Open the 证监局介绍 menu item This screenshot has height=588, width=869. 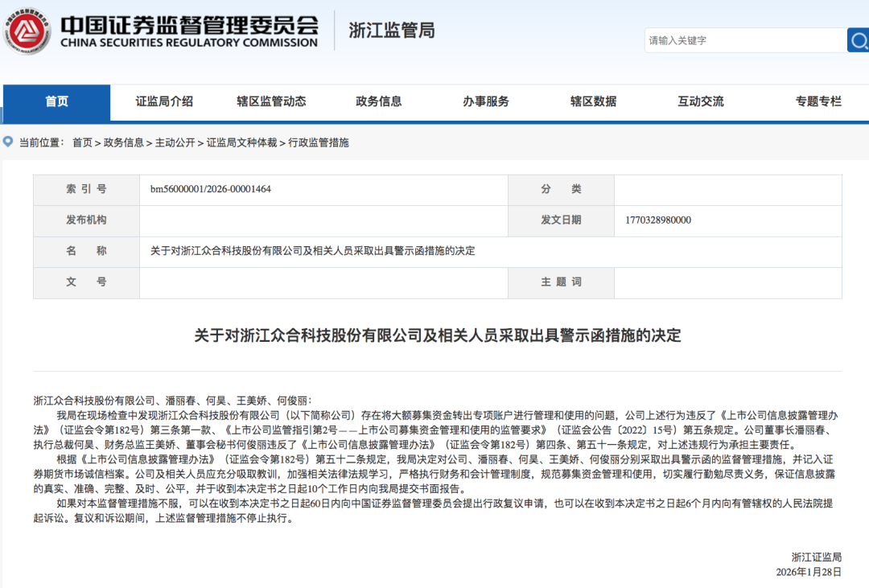coord(164,101)
